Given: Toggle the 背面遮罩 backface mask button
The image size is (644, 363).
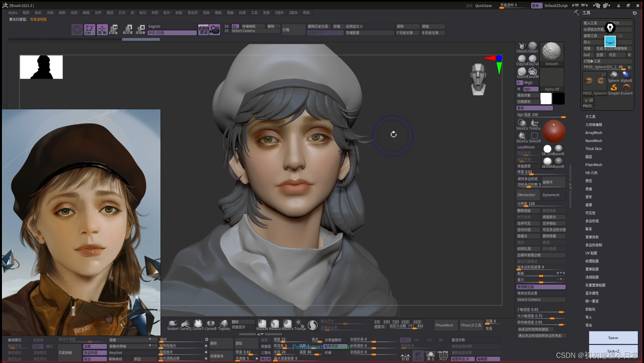Looking at the screenshot, I should click(528, 166).
